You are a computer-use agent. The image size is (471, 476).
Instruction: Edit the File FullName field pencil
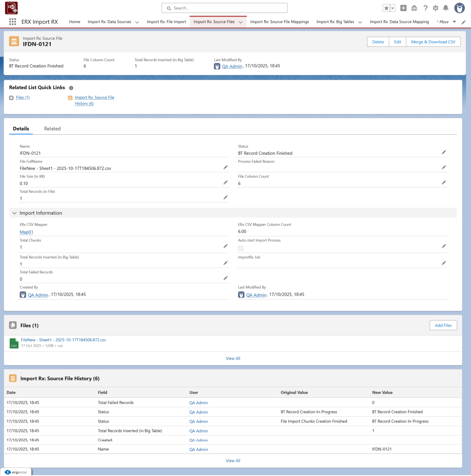coord(225,168)
